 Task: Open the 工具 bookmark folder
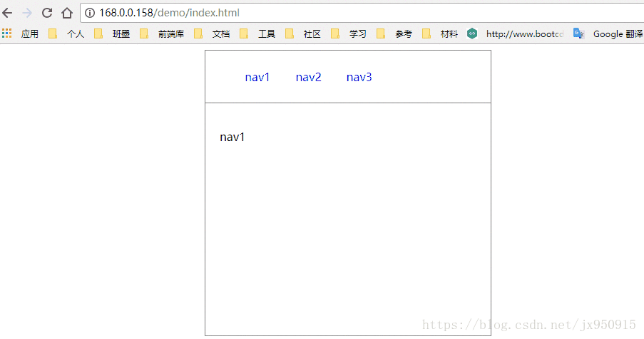(257, 33)
